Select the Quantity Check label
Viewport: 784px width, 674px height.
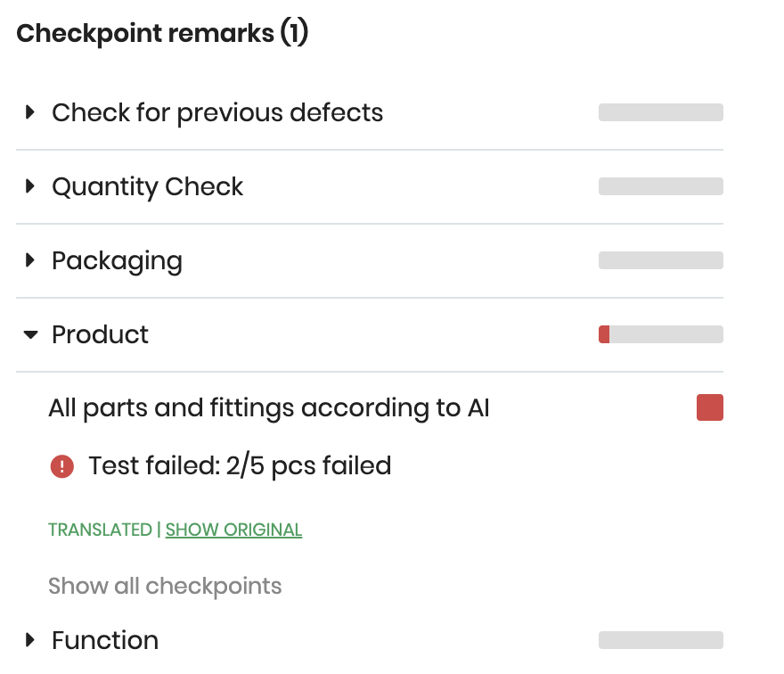click(x=147, y=186)
